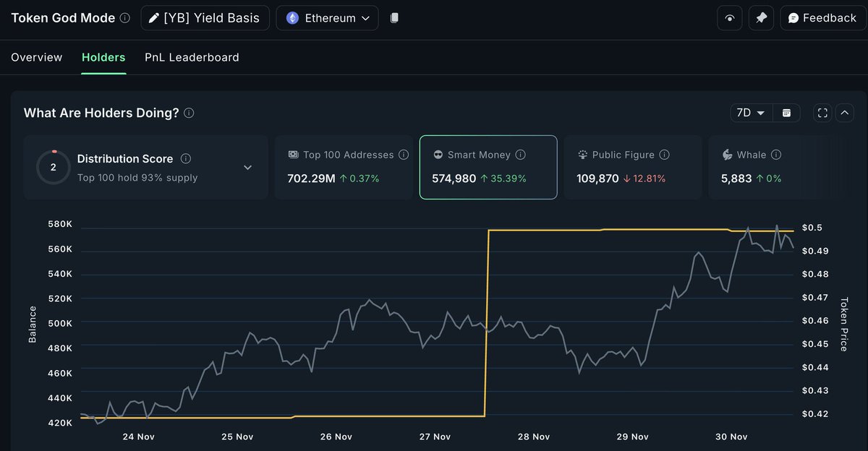The image size is (868, 451).
Task: Click the info icon beside Token God Mode
Action: pyautogui.click(x=125, y=18)
